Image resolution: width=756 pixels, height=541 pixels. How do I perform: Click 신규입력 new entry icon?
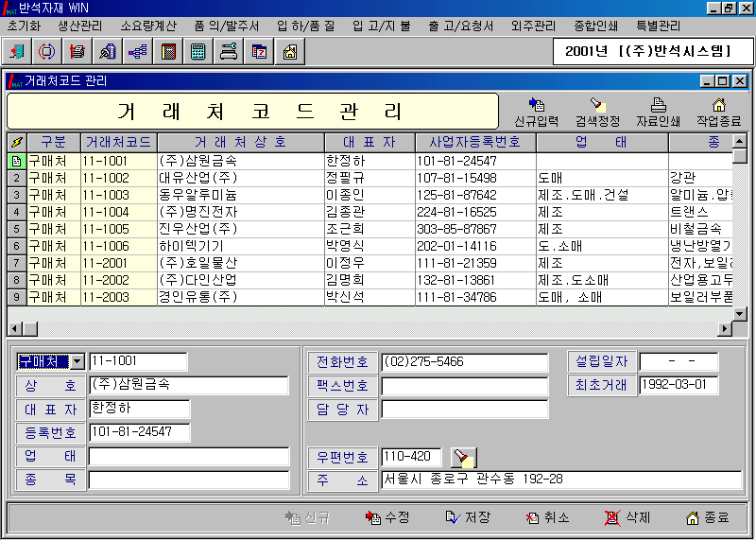pyautogui.click(x=536, y=112)
